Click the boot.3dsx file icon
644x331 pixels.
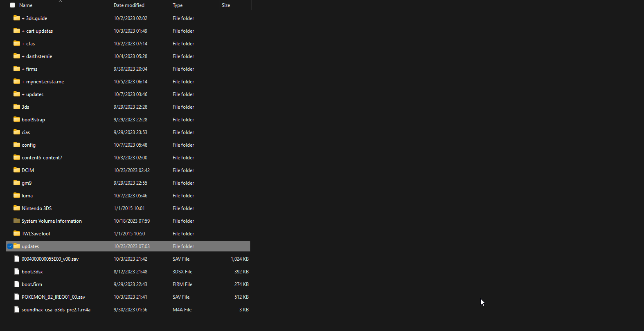point(17,271)
